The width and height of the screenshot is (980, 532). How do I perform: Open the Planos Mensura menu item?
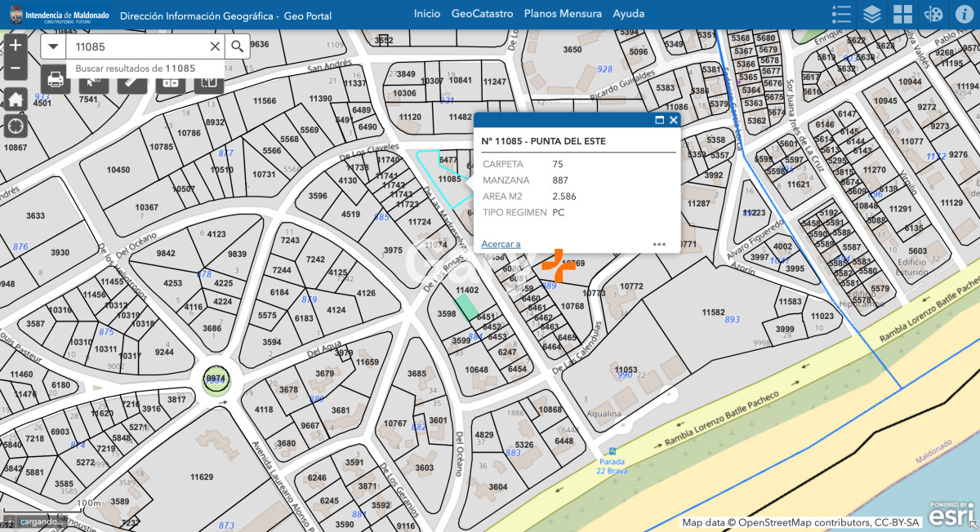pos(563,14)
